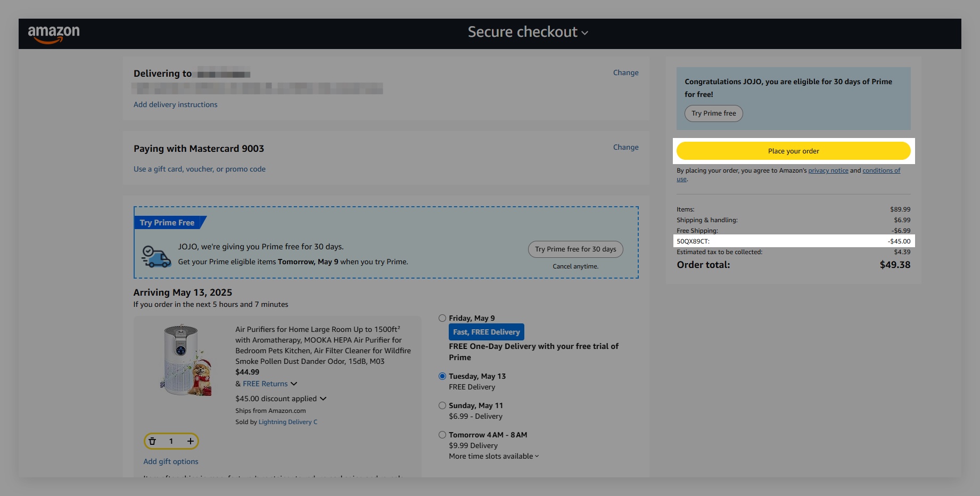Click the air purifier product thumbnail
980x496 pixels.
pos(186,360)
